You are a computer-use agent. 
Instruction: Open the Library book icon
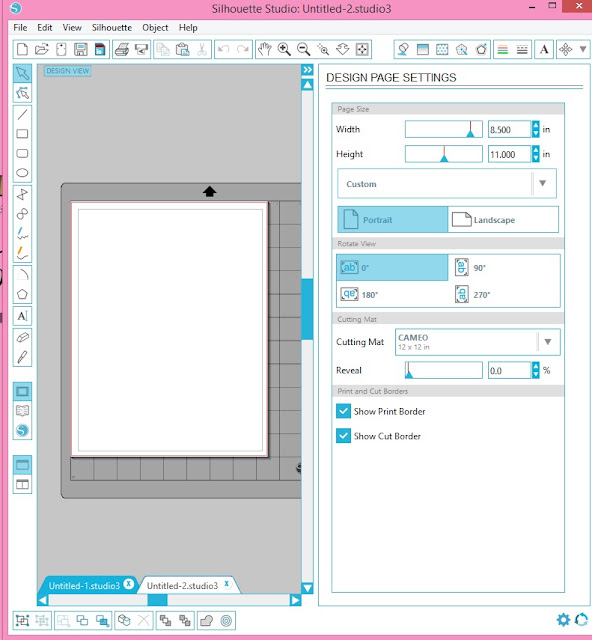22,411
